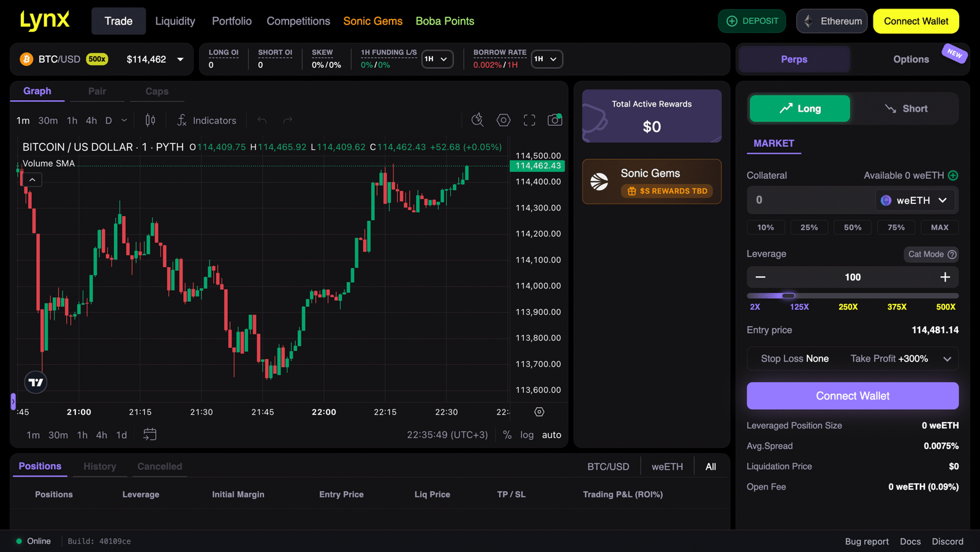
Task: Click the Deposit button
Action: coord(752,21)
